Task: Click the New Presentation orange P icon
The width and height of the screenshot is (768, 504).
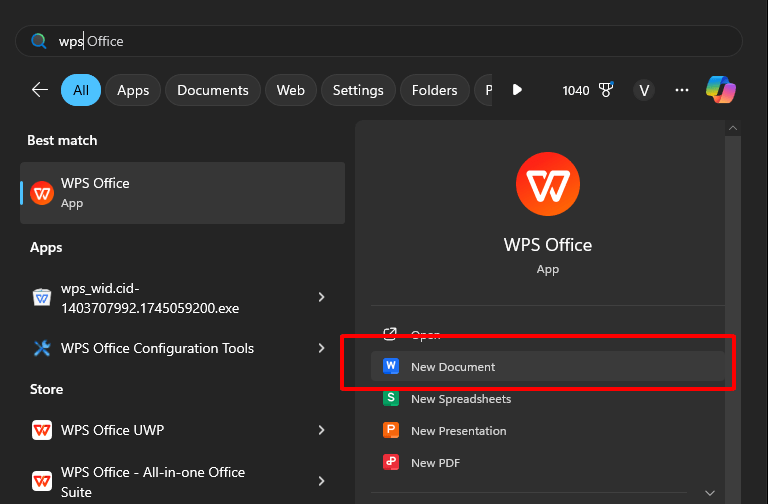Action: [391, 431]
